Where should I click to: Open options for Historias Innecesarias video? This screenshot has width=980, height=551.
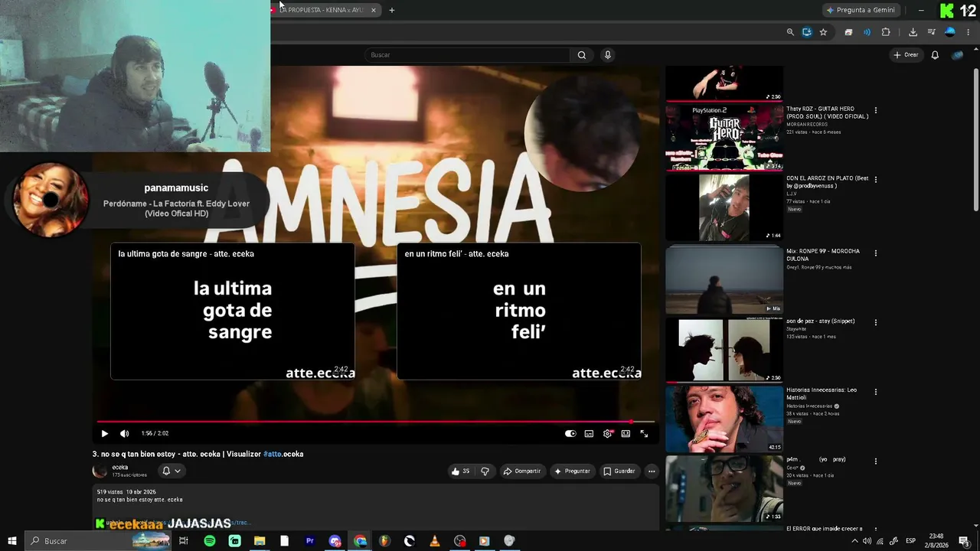[x=876, y=392]
